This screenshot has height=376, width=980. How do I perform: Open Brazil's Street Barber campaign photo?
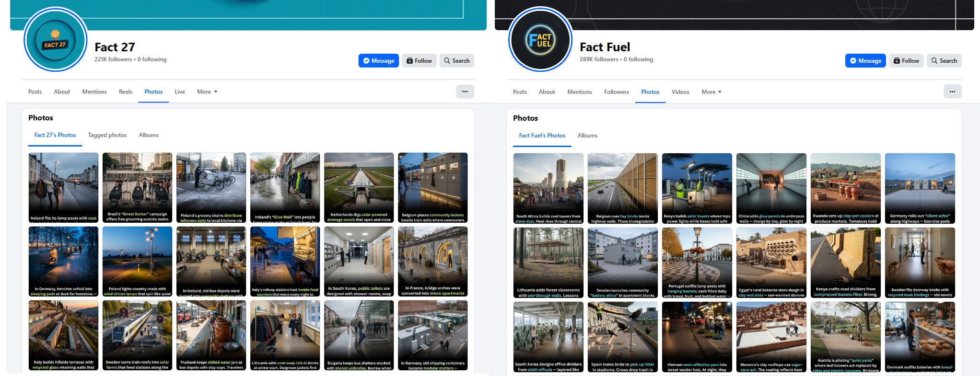(x=137, y=187)
